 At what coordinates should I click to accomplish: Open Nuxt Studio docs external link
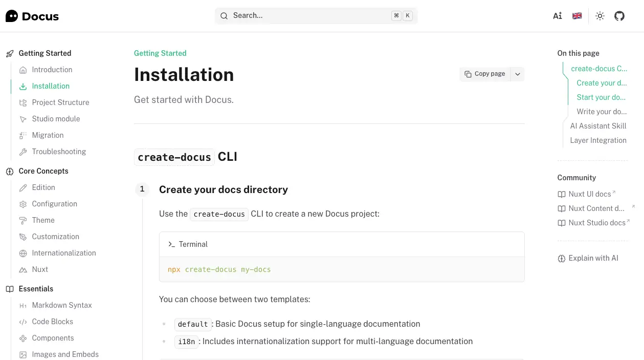[593, 223]
